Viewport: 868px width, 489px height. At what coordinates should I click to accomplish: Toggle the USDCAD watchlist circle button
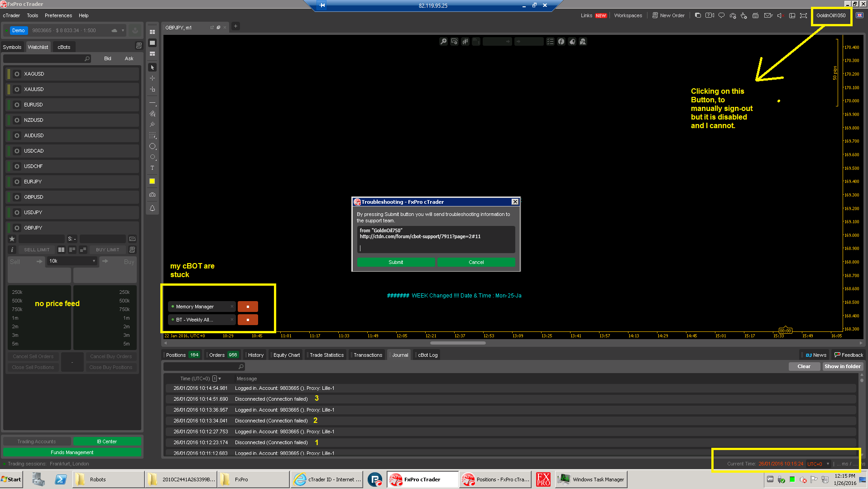point(17,151)
